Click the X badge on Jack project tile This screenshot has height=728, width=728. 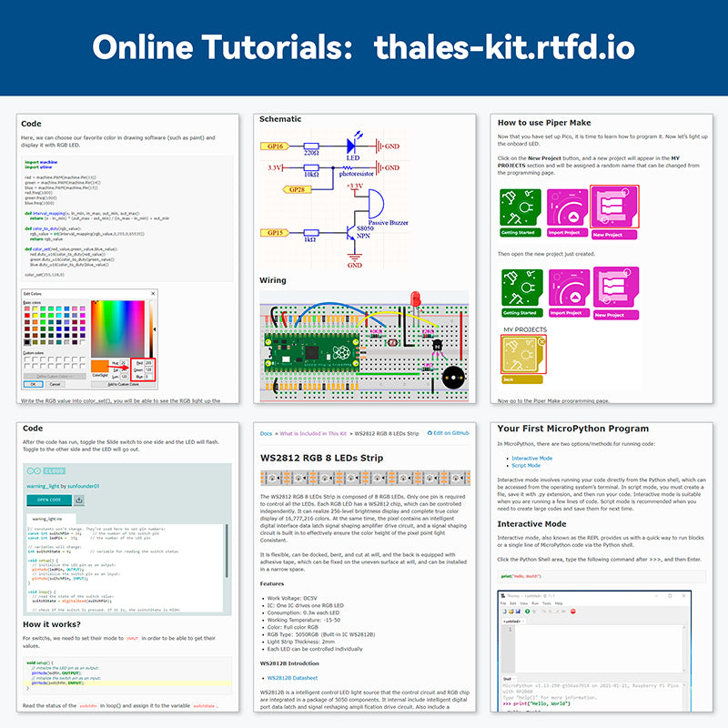click(541, 340)
